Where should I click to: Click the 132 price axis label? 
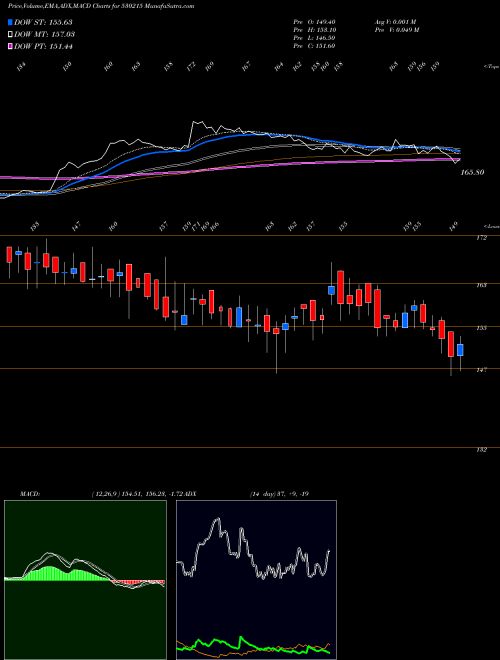(482, 450)
